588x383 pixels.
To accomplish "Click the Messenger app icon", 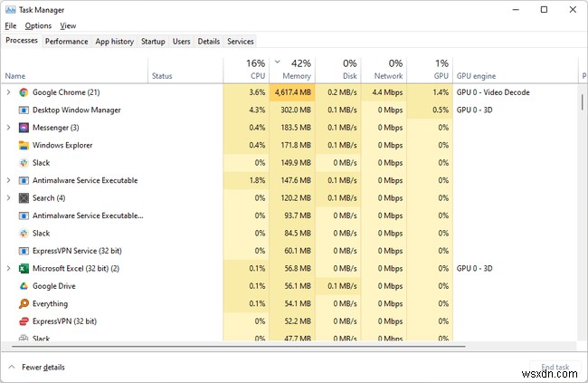I will click(24, 128).
